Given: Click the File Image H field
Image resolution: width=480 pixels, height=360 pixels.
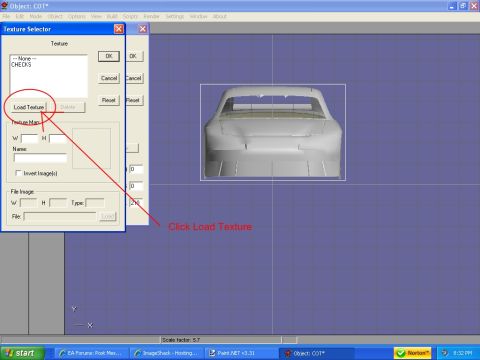Looking at the screenshot, I should pyautogui.click(x=58, y=203).
